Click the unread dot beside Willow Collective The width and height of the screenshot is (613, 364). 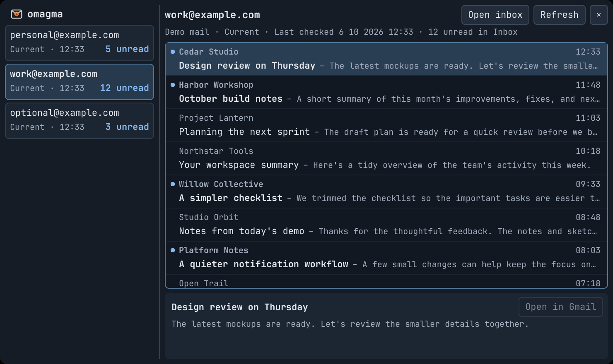click(x=173, y=184)
